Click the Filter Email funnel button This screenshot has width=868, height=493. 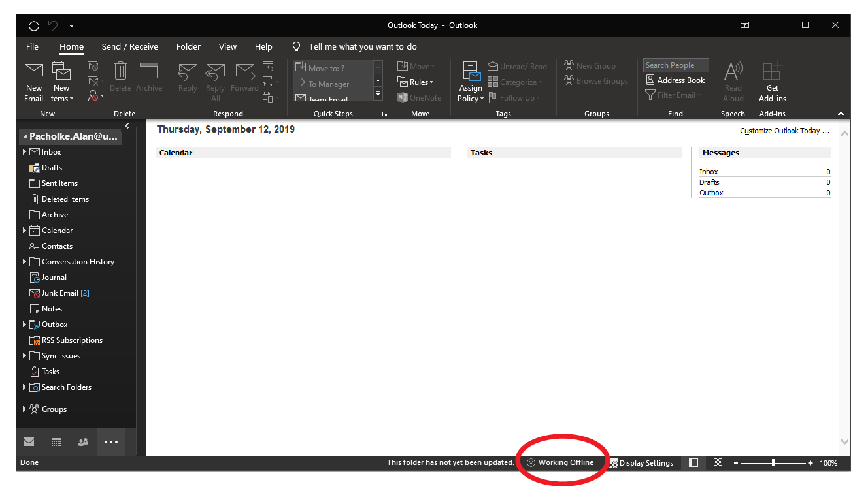click(673, 95)
